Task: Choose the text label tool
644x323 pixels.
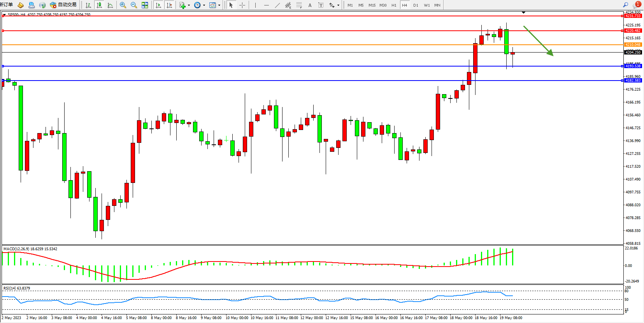Action: [321, 5]
